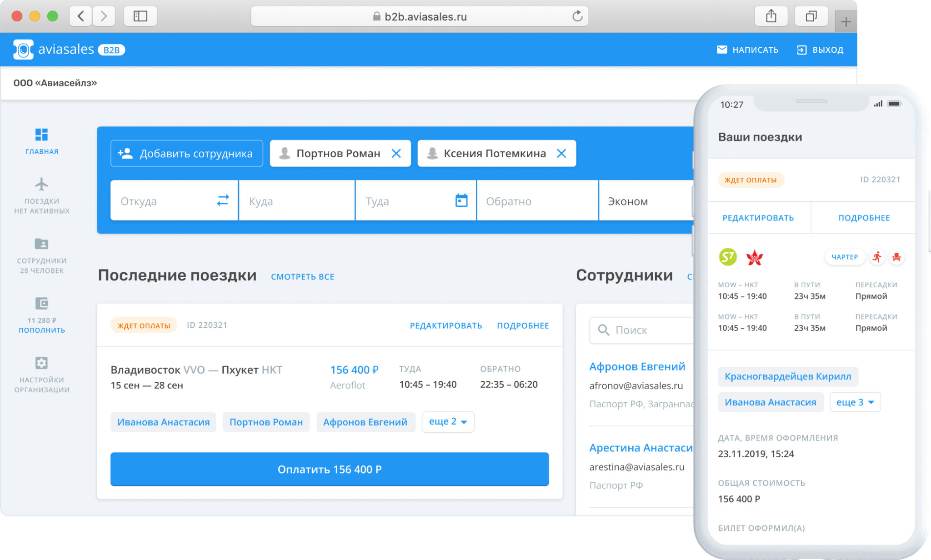Click Выход to log out

[x=820, y=50]
